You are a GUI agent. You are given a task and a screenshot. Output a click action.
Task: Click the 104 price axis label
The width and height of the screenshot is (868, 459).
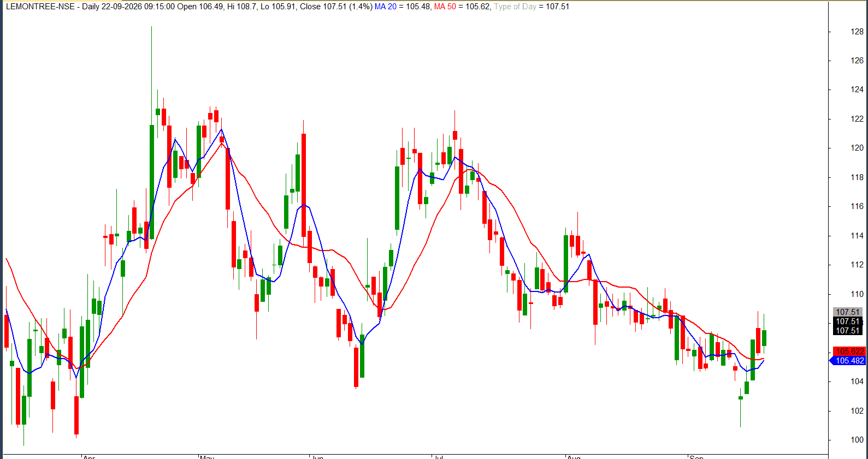click(857, 381)
